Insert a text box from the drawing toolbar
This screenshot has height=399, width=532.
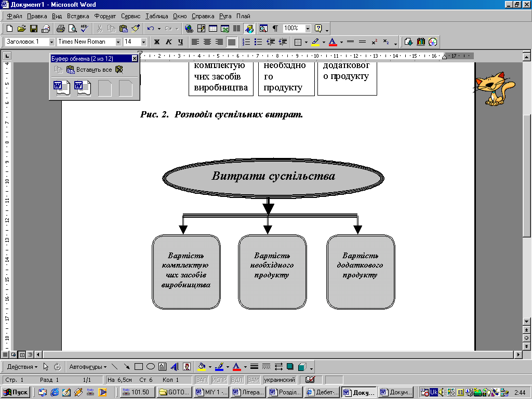(163, 366)
